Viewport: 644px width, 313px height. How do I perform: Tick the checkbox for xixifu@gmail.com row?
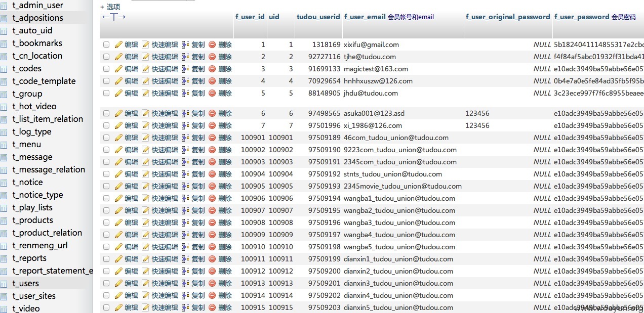pyautogui.click(x=106, y=44)
